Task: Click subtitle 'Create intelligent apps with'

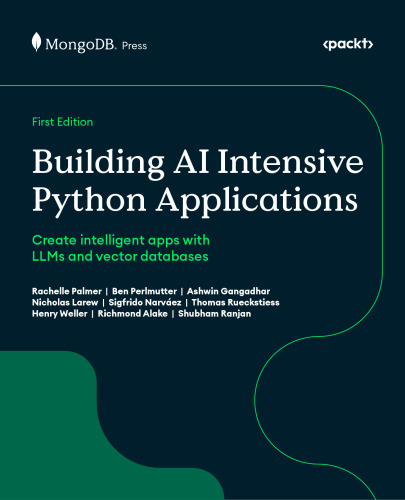Action: click(121, 240)
